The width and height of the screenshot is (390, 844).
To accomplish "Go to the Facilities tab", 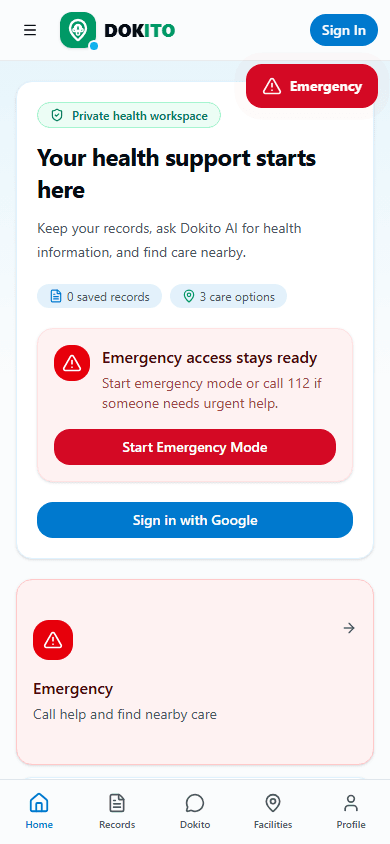I will (x=273, y=811).
